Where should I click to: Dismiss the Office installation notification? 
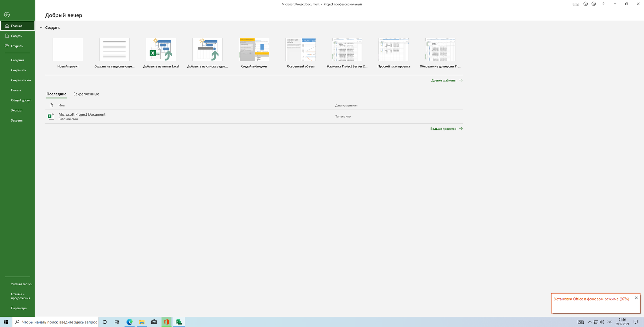636,298
